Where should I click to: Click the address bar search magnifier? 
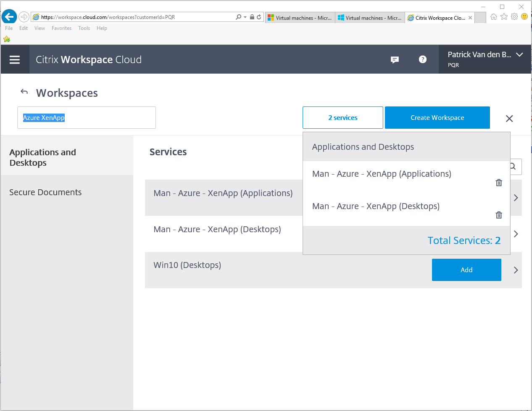click(239, 17)
